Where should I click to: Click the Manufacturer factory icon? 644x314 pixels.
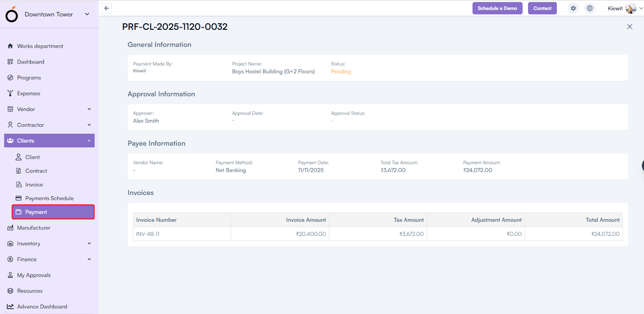click(10, 228)
